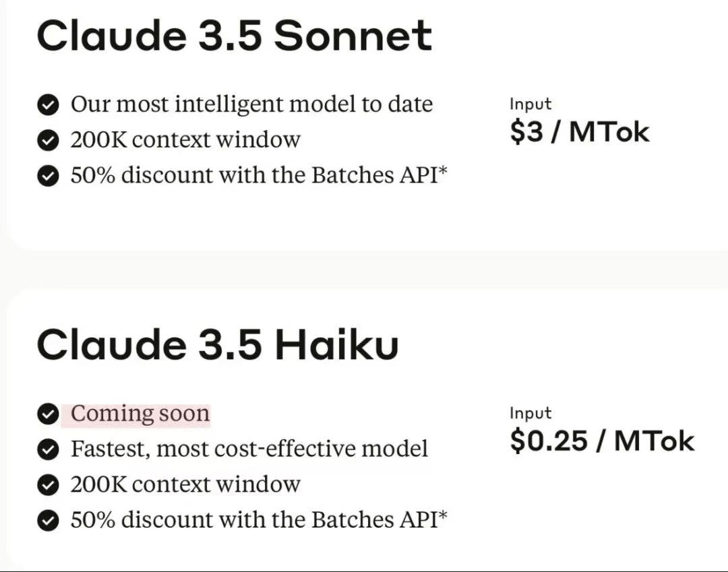This screenshot has width=728, height=572.
Task: Click "200K context window" in Haiku card
Action: pyautogui.click(x=185, y=484)
